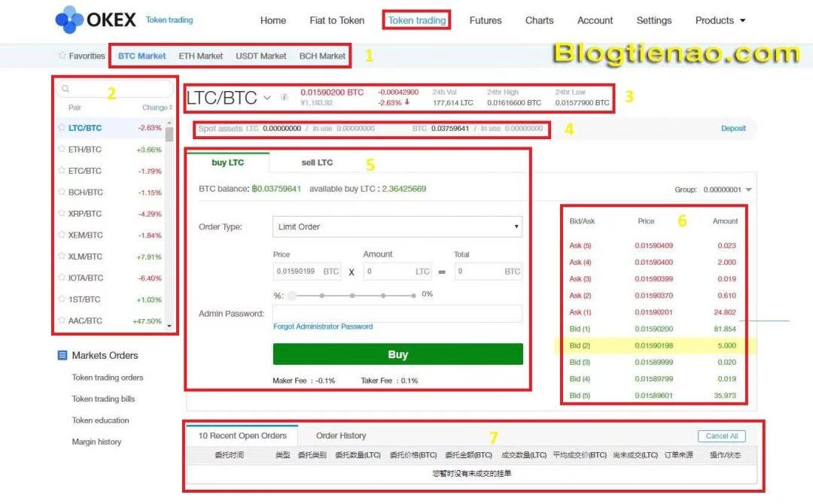Open Token trading bills link
The image size is (813, 504).
point(103,399)
